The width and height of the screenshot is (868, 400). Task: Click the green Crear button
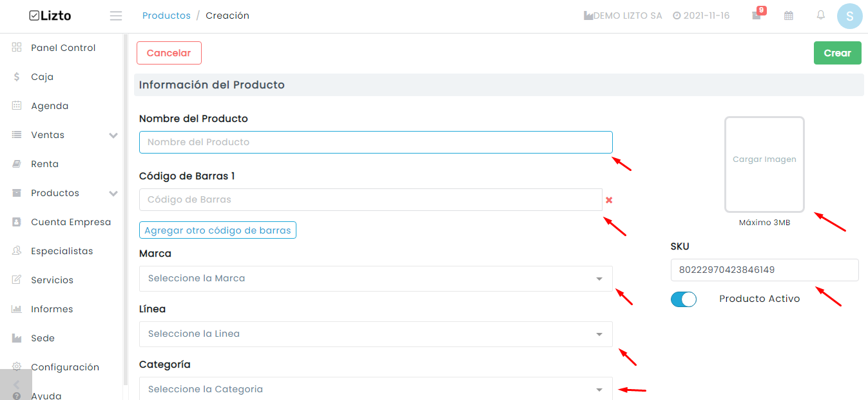tap(838, 53)
